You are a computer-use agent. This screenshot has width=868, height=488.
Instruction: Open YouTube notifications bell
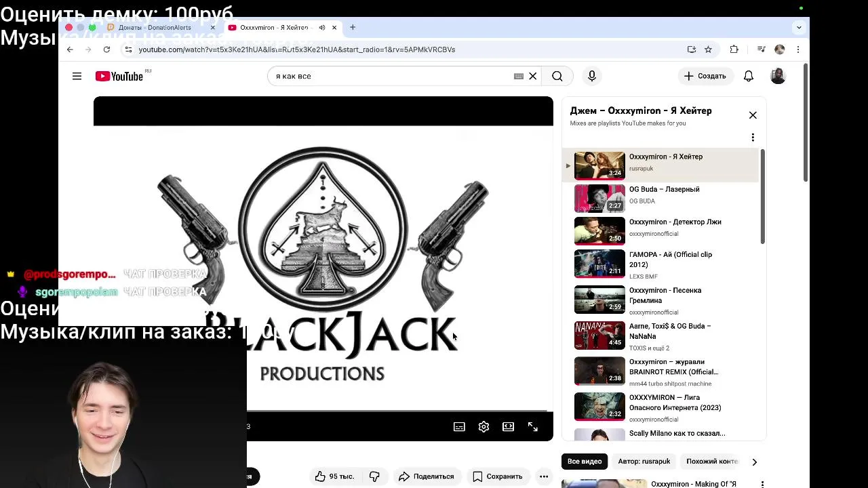[x=749, y=76]
